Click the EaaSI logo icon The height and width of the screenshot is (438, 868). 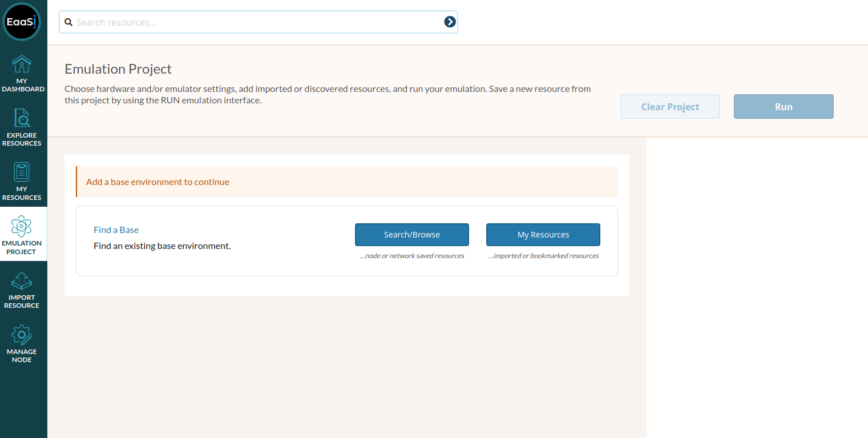tap(22, 22)
